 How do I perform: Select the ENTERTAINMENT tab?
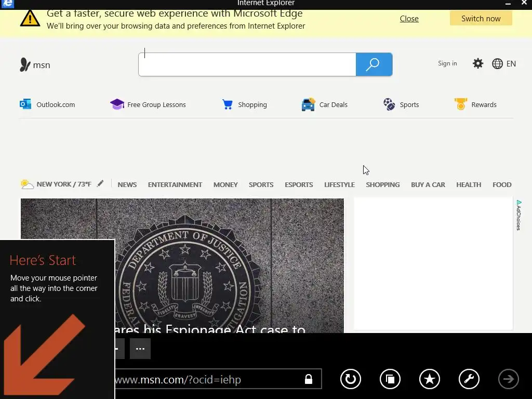coord(175,184)
